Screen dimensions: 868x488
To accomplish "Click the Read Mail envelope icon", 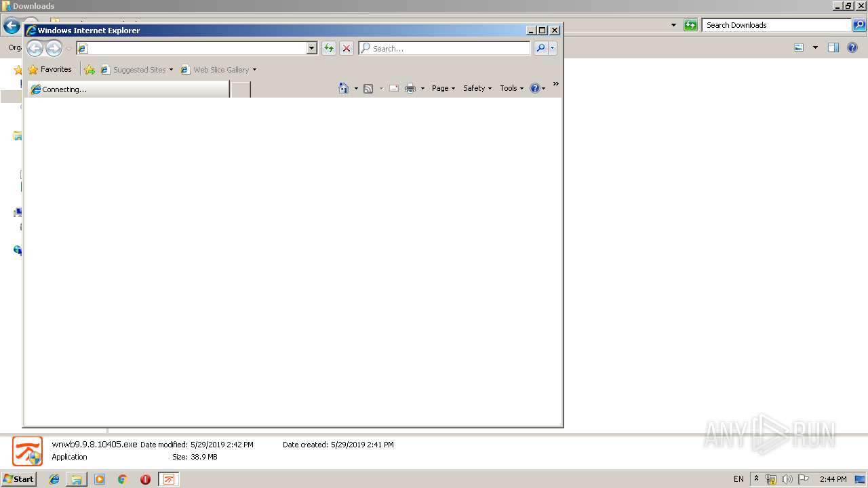I will click(x=394, y=88).
